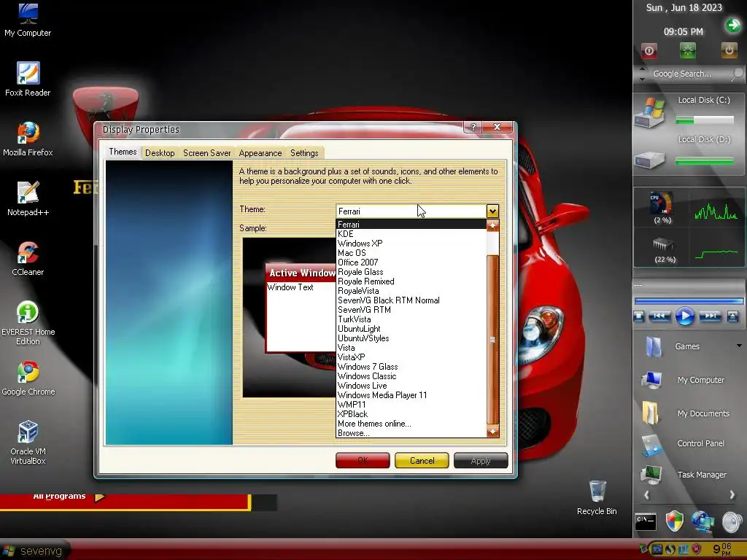Pick the Office 2007 theme

coord(411,262)
